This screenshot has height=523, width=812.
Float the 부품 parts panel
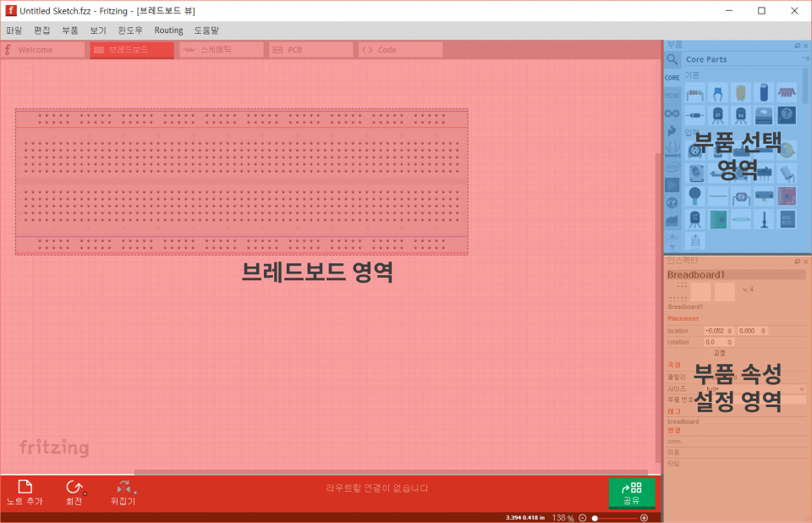(798, 46)
